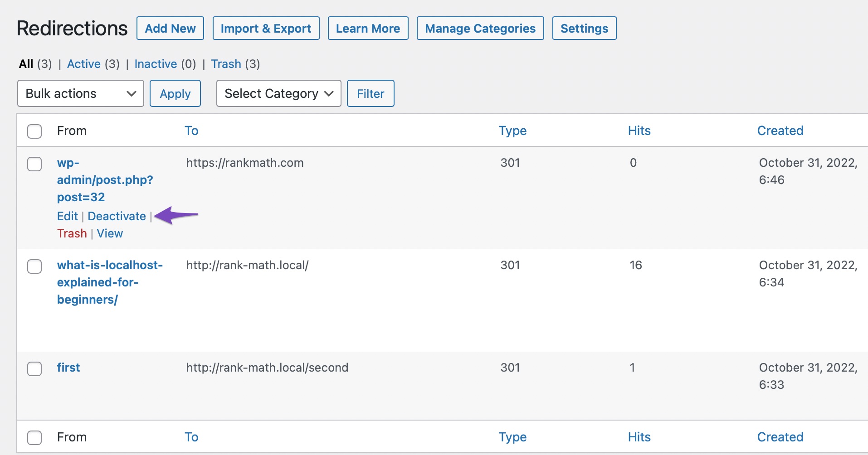View the wp-admin/post.php redirection
The width and height of the screenshot is (868, 455).
coord(110,233)
